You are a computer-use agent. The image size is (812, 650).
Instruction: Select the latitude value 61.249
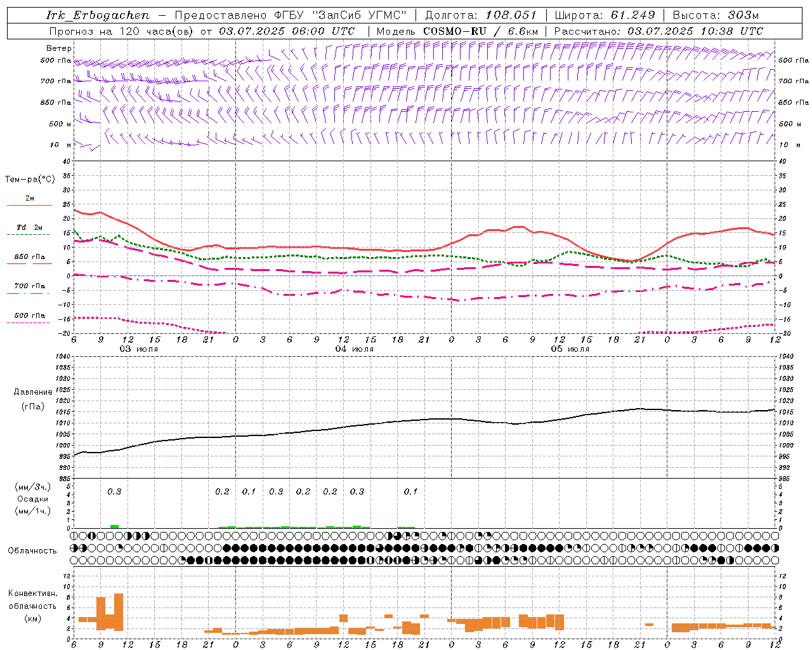632,15
